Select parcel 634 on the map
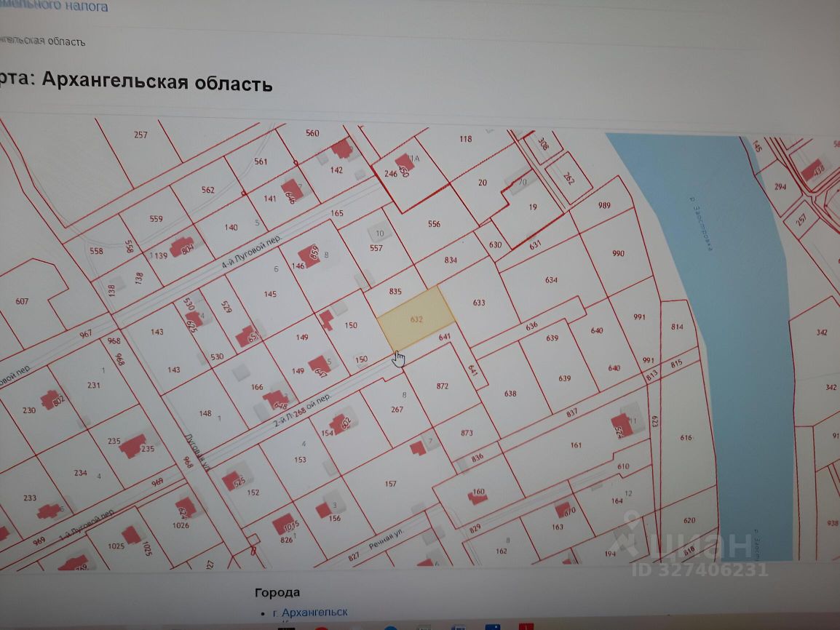The image size is (840, 630). point(551,280)
